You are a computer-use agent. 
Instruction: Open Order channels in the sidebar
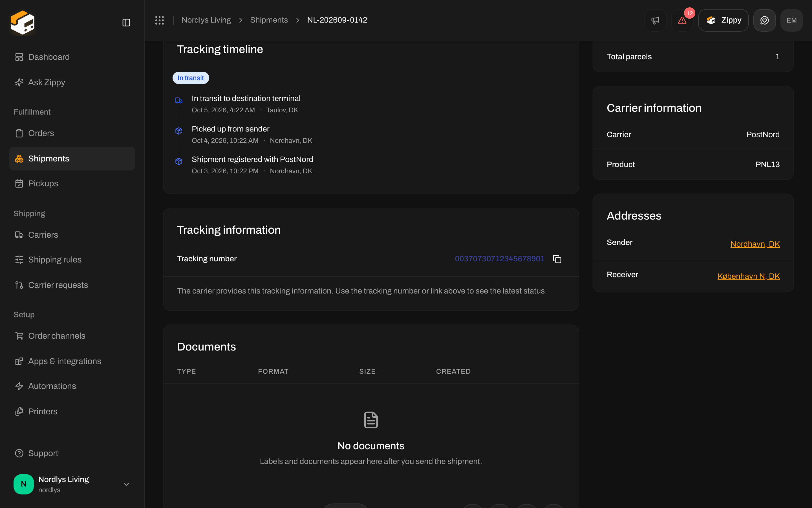[72, 336]
